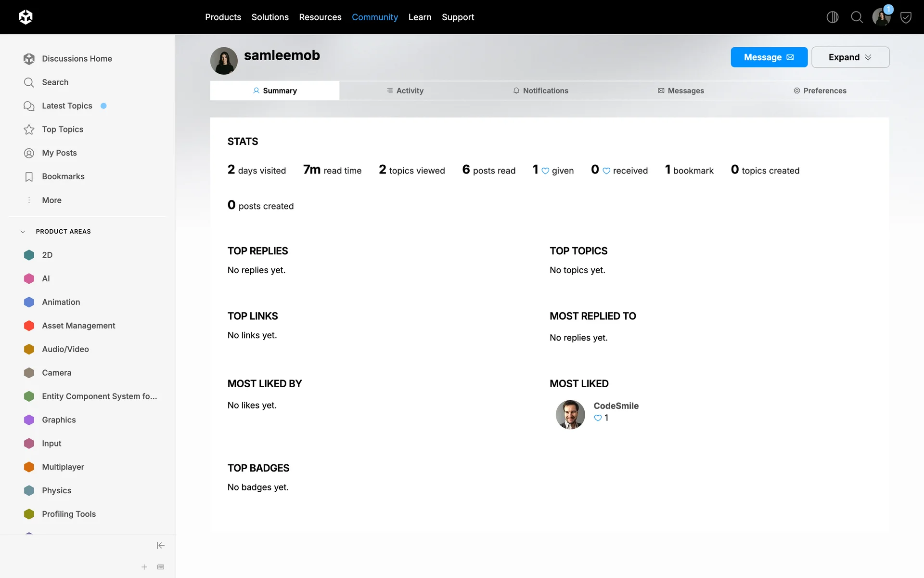Click the blue Message button

pyautogui.click(x=769, y=57)
